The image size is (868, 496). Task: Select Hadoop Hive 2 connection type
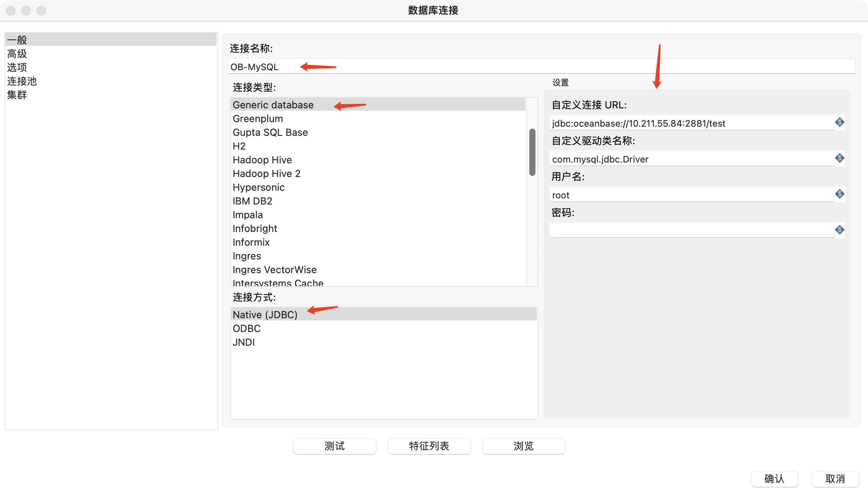point(267,174)
